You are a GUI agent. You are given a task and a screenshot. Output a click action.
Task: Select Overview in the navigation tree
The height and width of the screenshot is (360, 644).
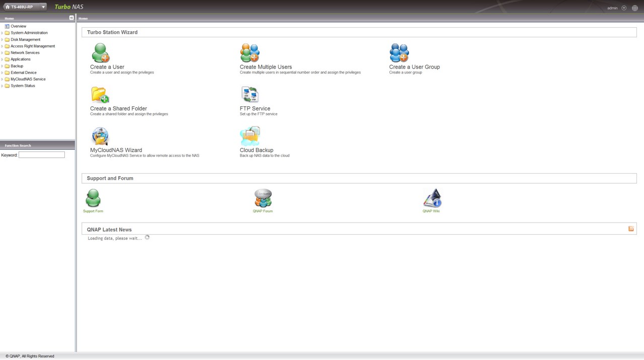[19, 26]
